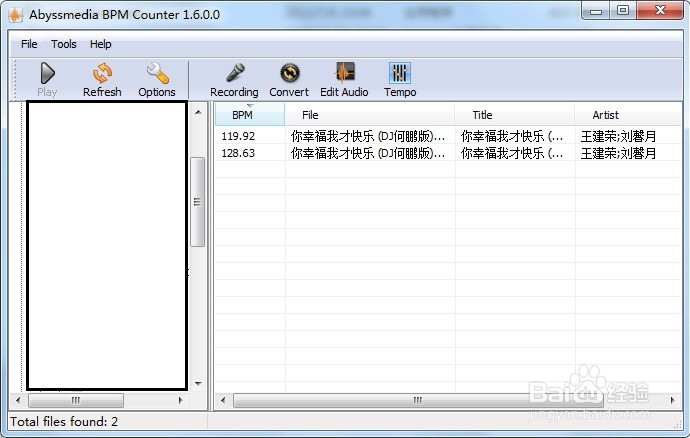The image size is (690, 438).
Task: Open the Tempo tool
Action: pos(400,79)
